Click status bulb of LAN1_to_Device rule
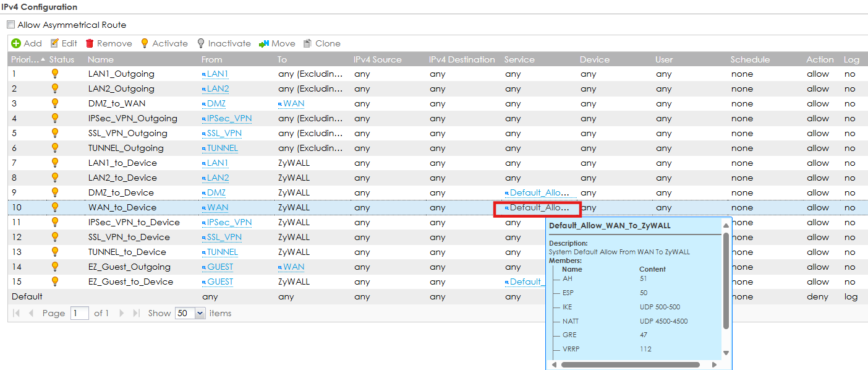 (x=55, y=163)
